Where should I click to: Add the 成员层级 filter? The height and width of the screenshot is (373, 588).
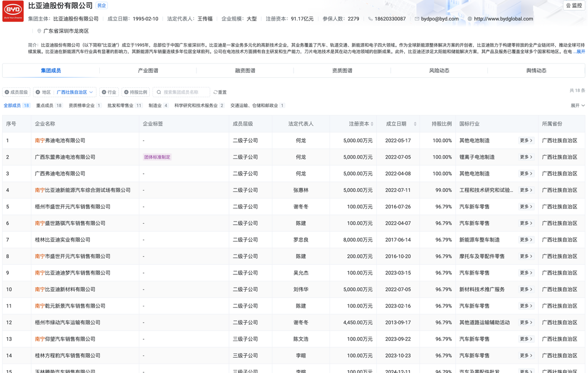16,92
